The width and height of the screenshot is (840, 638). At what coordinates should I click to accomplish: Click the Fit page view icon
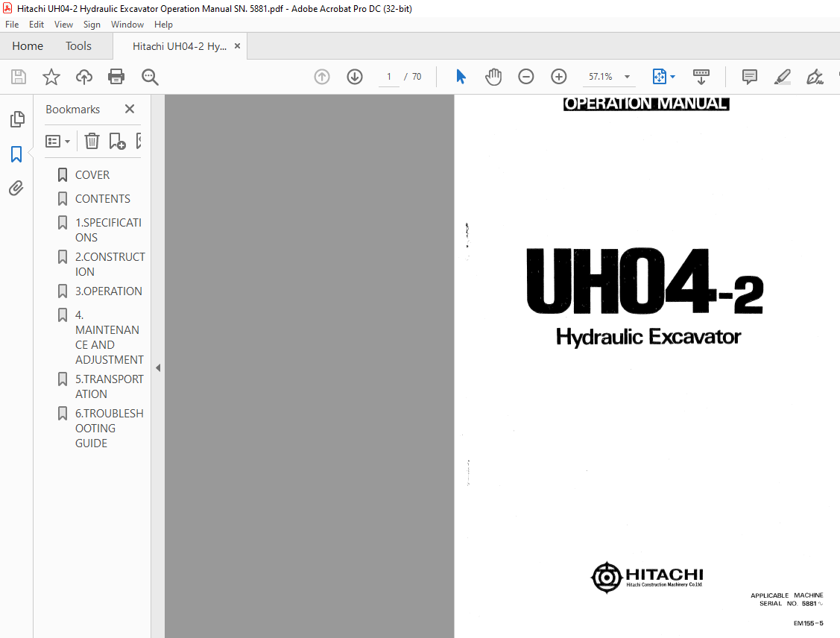[x=660, y=77]
